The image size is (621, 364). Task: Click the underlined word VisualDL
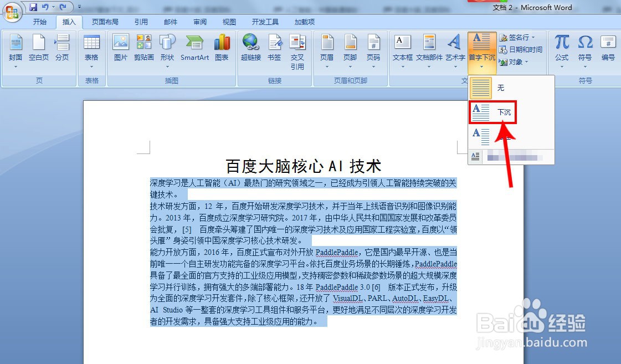348,298
